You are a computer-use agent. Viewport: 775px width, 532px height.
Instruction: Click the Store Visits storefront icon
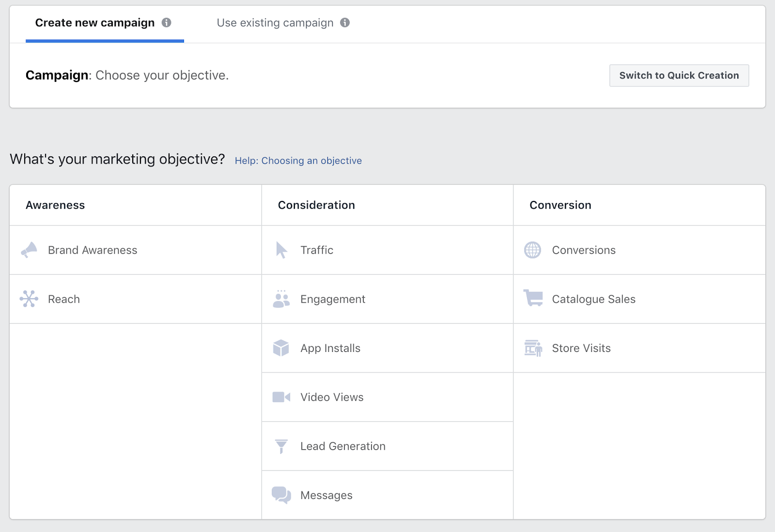[x=533, y=348]
